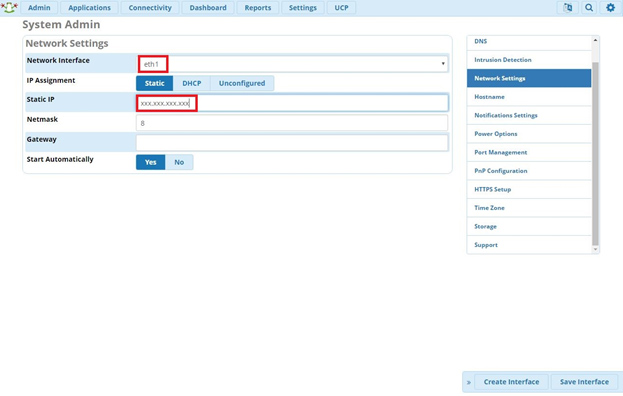Select Network Settings in side menu
This screenshot has height=396, width=623.
[529, 78]
